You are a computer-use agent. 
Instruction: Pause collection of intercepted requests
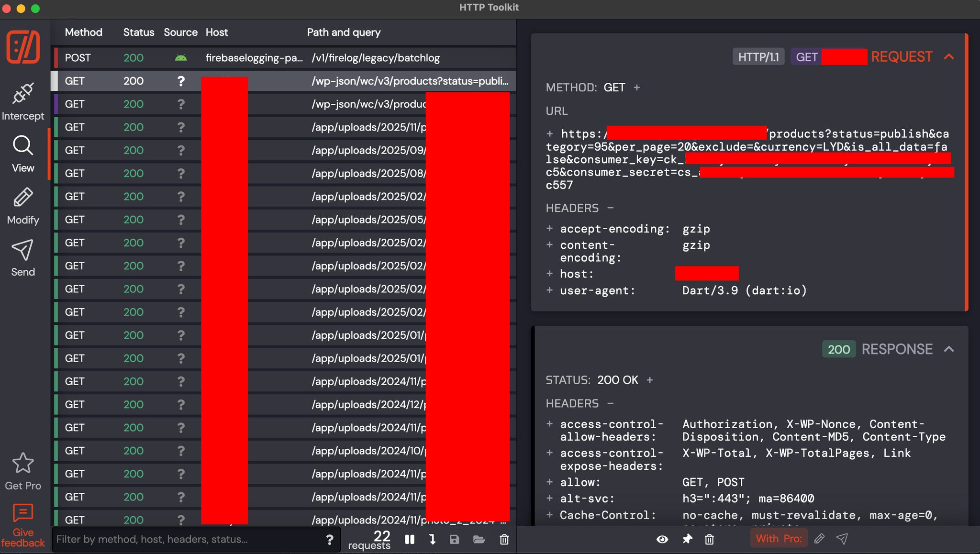pos(410,540)
